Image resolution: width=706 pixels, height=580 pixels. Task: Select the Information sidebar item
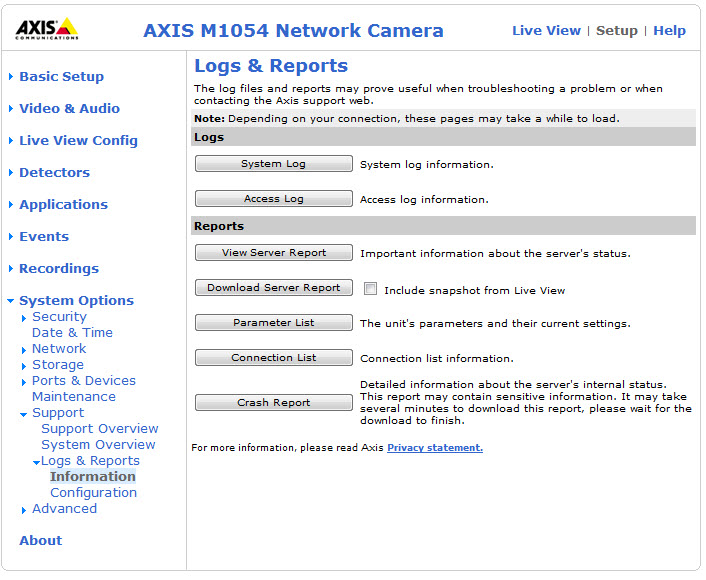click(93, 477)
